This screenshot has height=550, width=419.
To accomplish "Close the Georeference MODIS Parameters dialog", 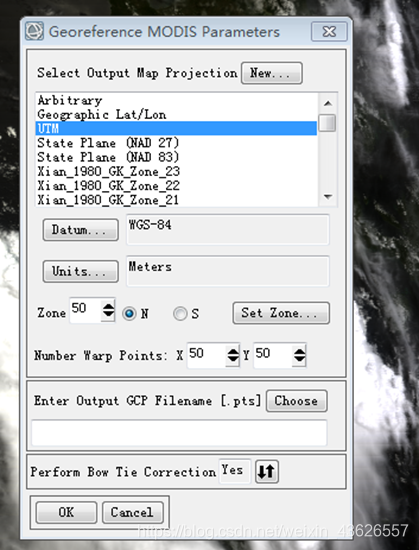I will 329,32.
